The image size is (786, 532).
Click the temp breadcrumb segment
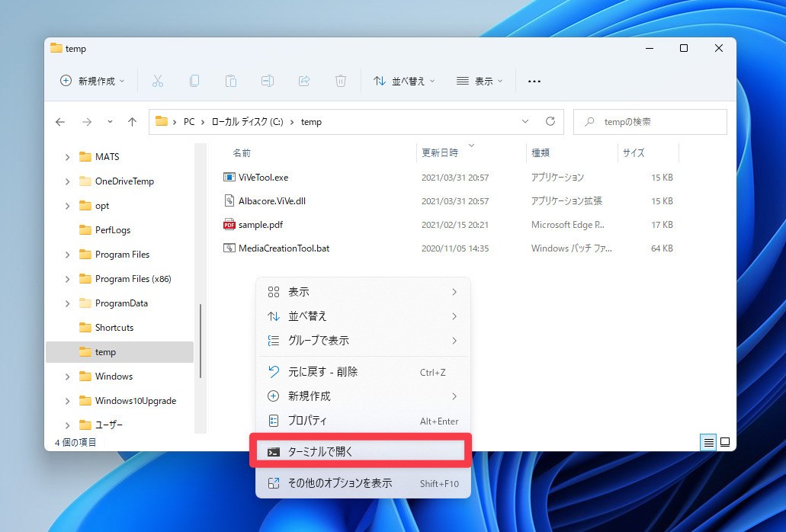click(311, 122)
